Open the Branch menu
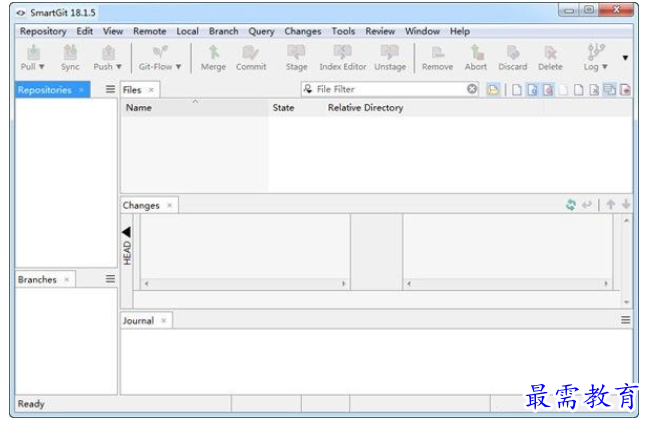The width and height of the screenshot is (647, 428). [x=223, y=31]
